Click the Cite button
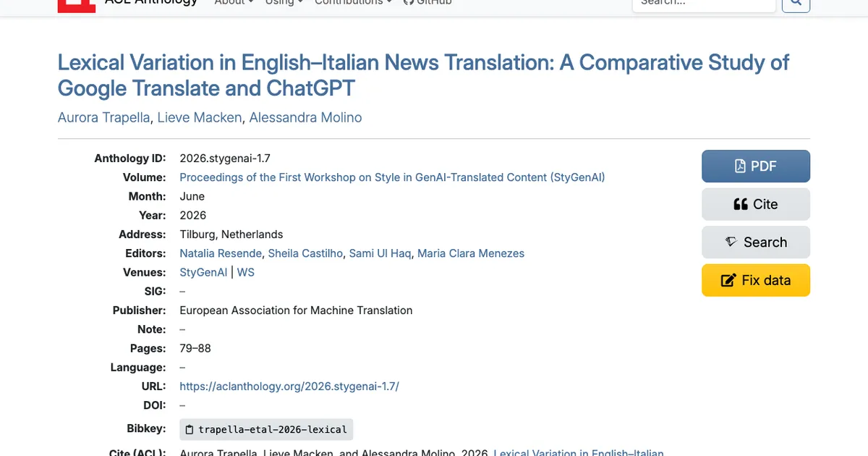The image size is (868, 456). coord(756,204)
